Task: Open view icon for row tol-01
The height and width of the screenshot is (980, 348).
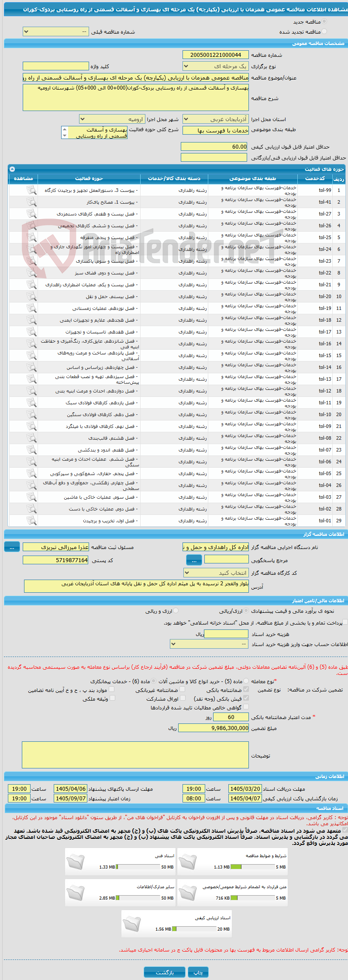Action: tap(31, 521)
